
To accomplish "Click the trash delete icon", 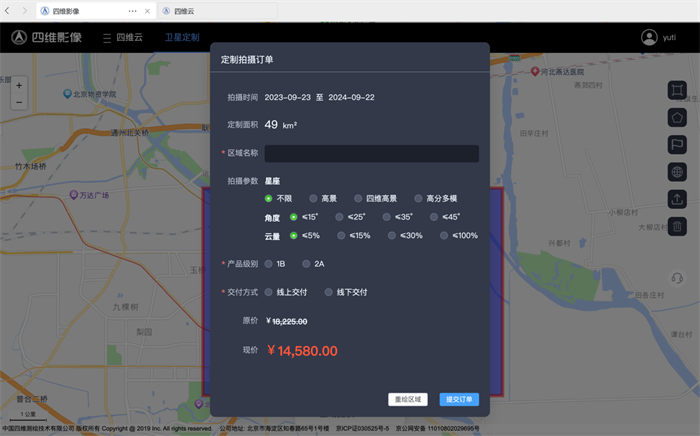I will coord(677,226).
